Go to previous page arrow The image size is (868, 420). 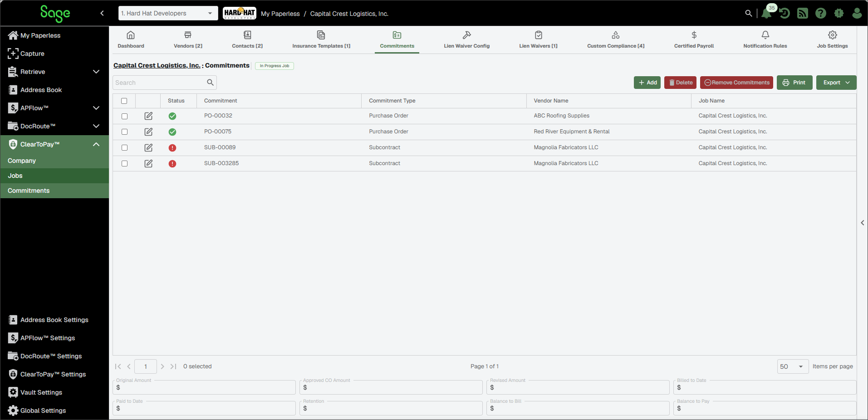pyautogui.click(x=129, y=366)
